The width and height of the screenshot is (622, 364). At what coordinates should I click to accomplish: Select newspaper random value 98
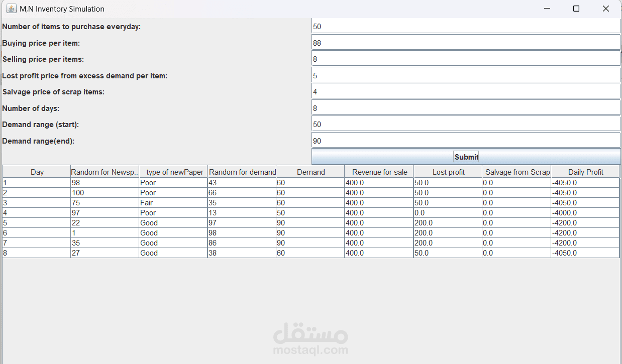[x=105, y=183]
